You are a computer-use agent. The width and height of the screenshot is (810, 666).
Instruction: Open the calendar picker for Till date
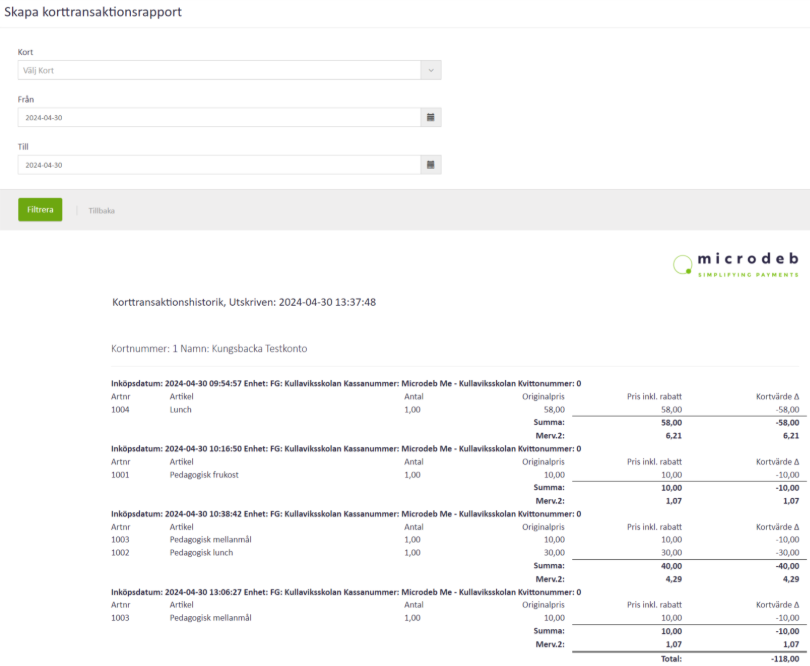pos(431,165)
